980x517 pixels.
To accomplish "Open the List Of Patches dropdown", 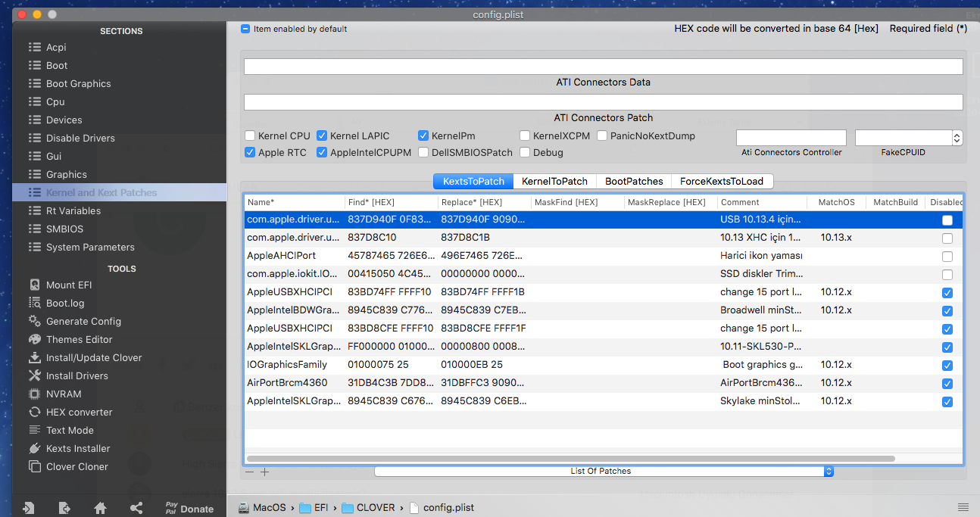I will pos(603,471).
